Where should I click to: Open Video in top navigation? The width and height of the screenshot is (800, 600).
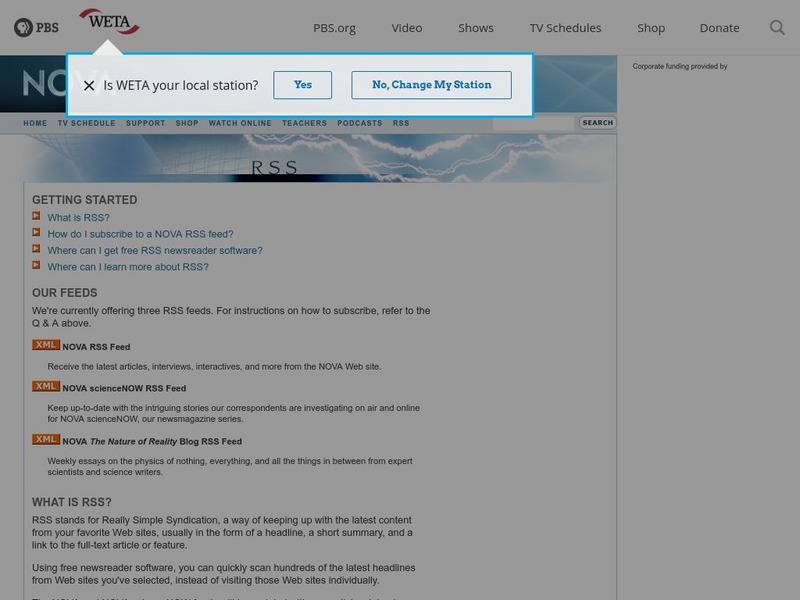(407, 28)
